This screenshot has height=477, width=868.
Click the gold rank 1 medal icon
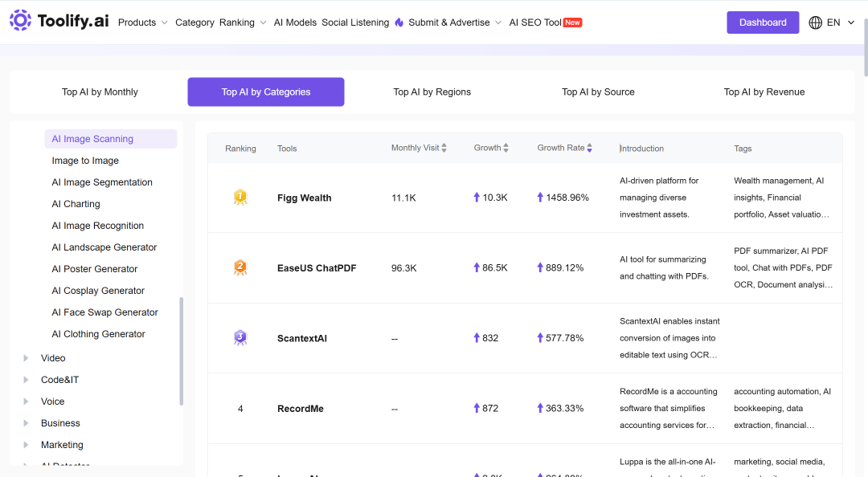[x=240, y=198]
